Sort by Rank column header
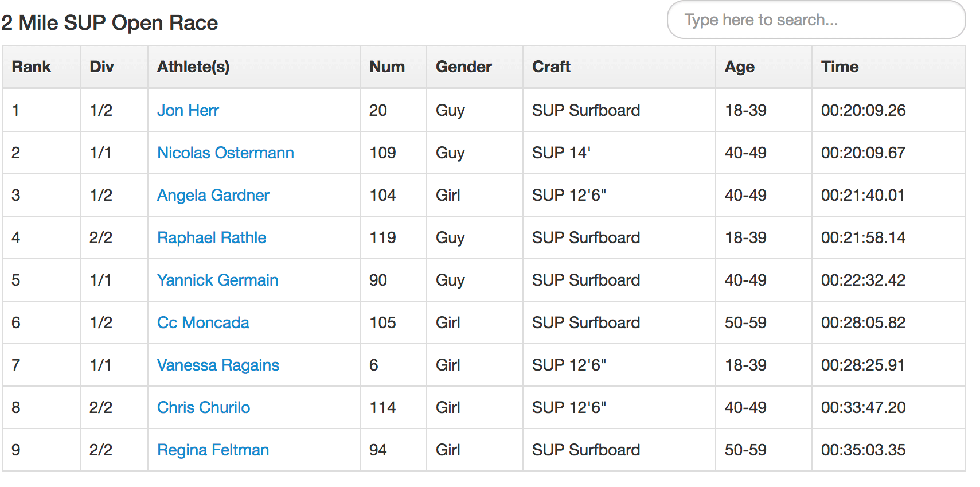980x487 pixels. (x=32, y=67)
